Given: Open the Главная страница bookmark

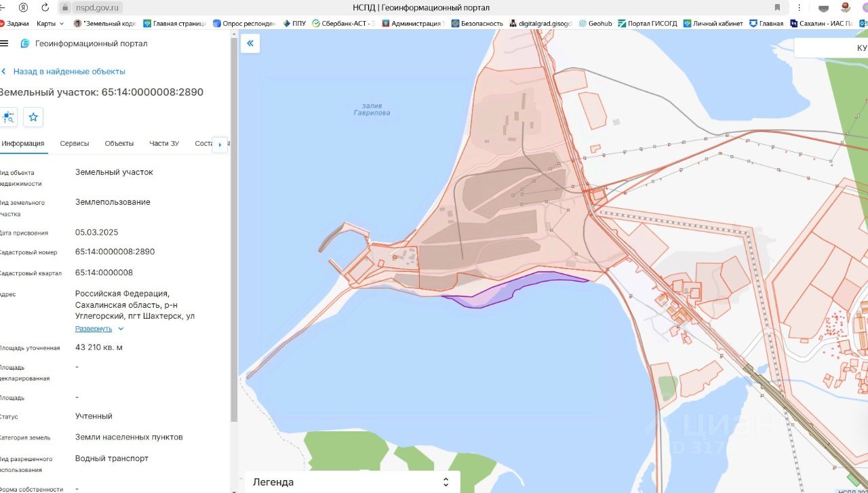Looking at the screenshot, I should click(175, 23).
